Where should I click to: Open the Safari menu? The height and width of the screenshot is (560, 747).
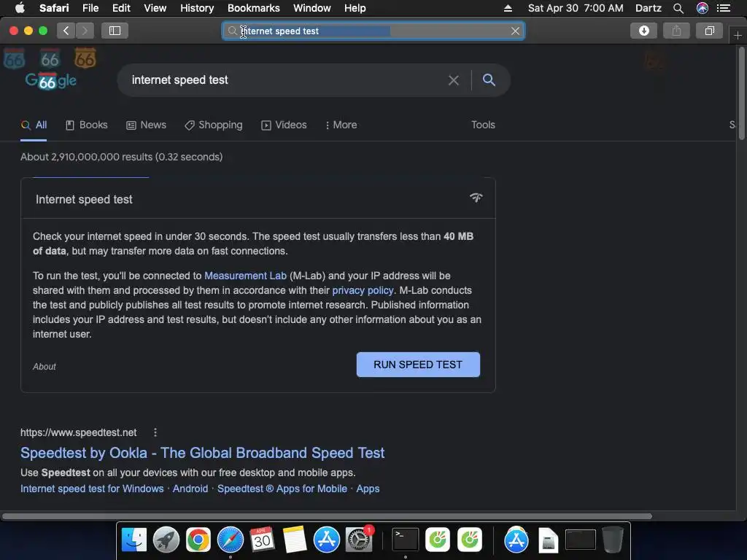click(54, 8)
